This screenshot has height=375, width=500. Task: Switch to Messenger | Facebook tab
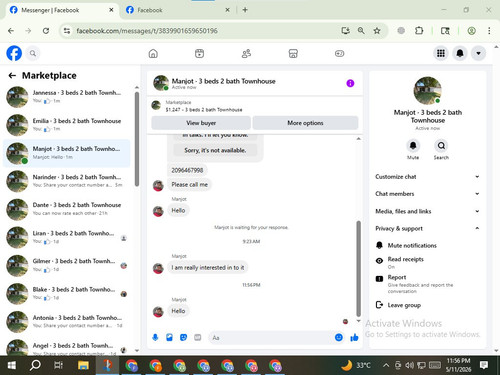62,10
